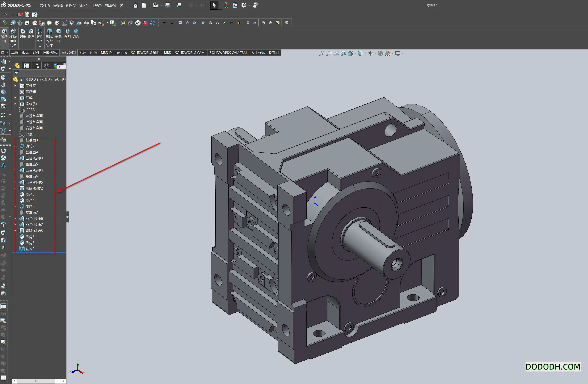
Task: Switch to the 草图 tab
Action: pos(15,52)
